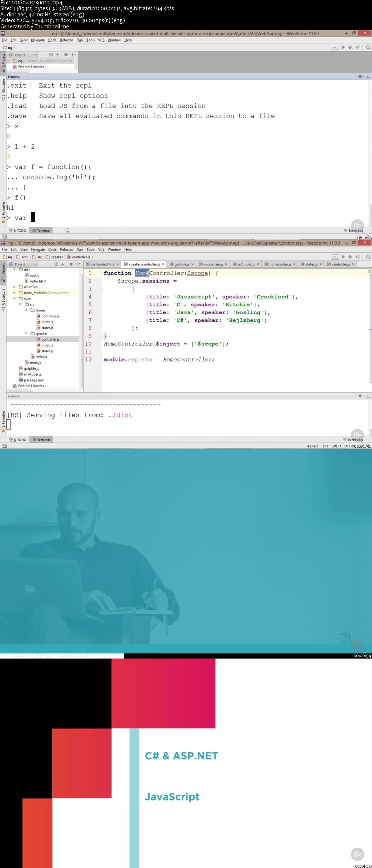This screenshot has width=372, height=868.
Task: Open the Refactor menu in M7 window
Action: coord(66,249)
